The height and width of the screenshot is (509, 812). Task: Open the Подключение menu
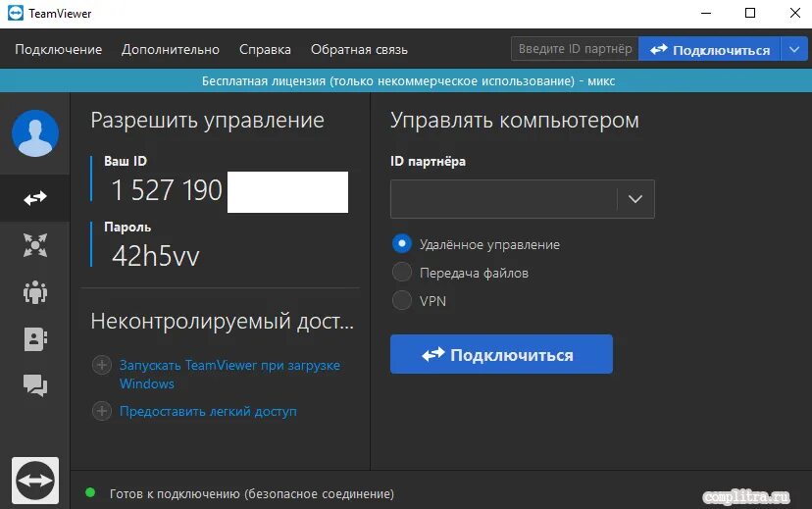click(59, 50)
